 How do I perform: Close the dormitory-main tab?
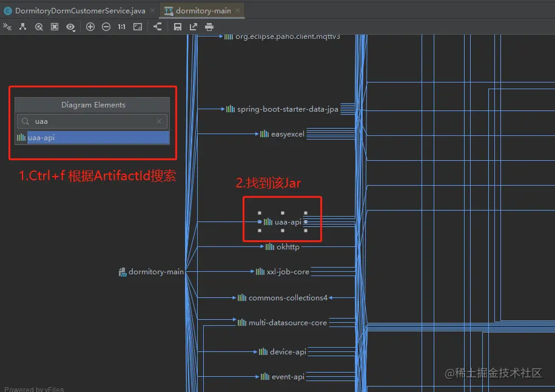pyautogui.click(x=238, y=10)
